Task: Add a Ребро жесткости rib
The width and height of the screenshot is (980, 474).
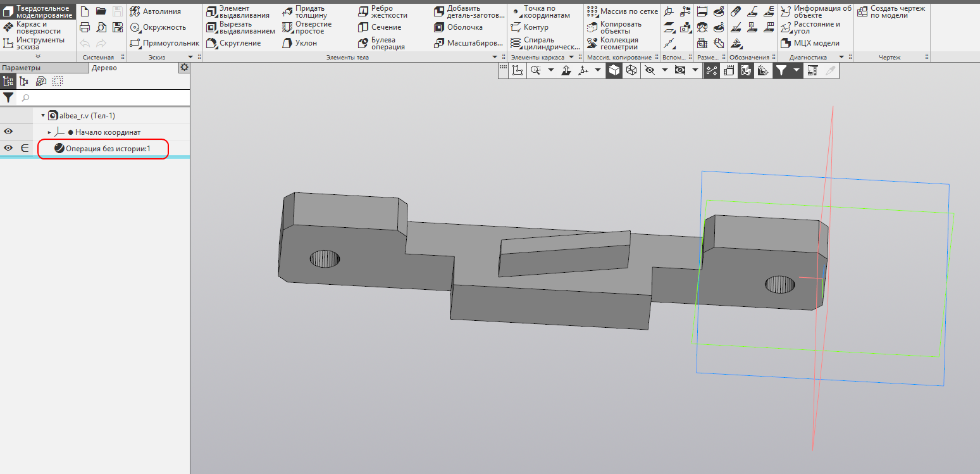Action: [x=382, y=11]
